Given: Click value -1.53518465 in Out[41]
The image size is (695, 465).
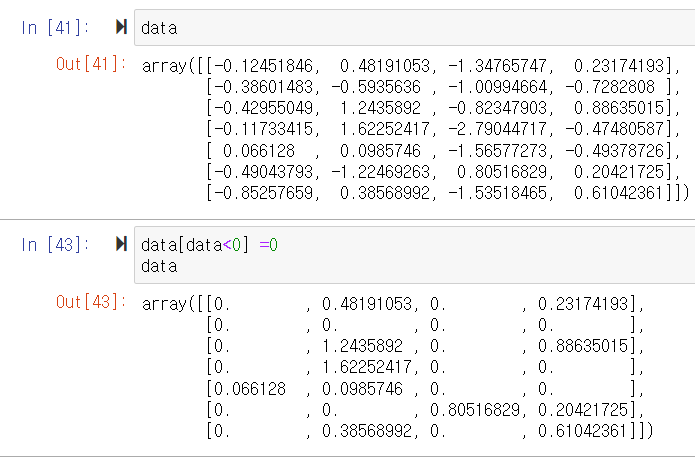Looking at the screenshot, I should click(497, 193).
